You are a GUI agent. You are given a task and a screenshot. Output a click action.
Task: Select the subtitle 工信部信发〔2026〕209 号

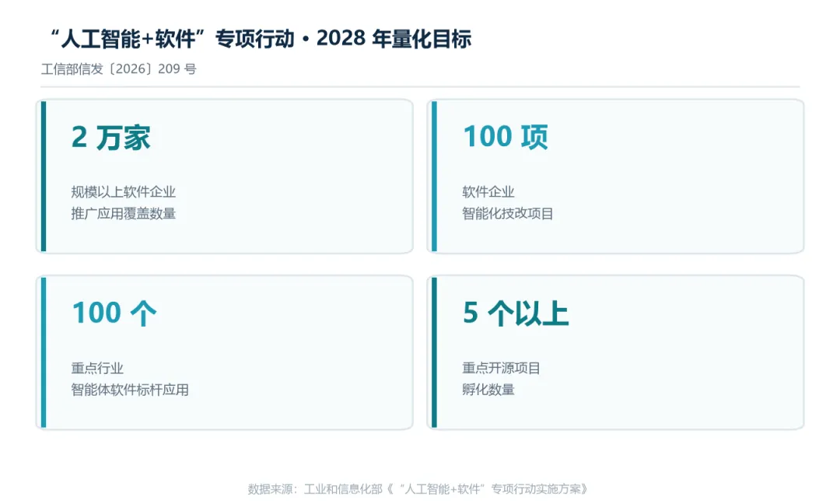point(118,69)
